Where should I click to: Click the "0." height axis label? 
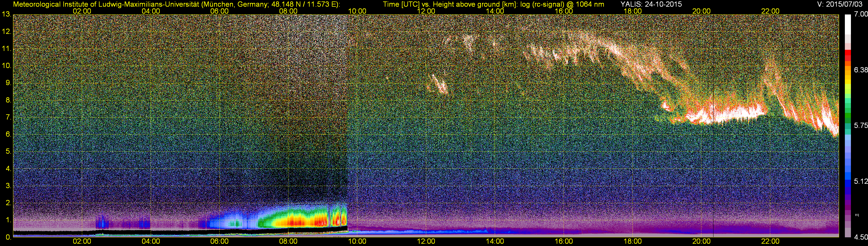pos(8,237)
